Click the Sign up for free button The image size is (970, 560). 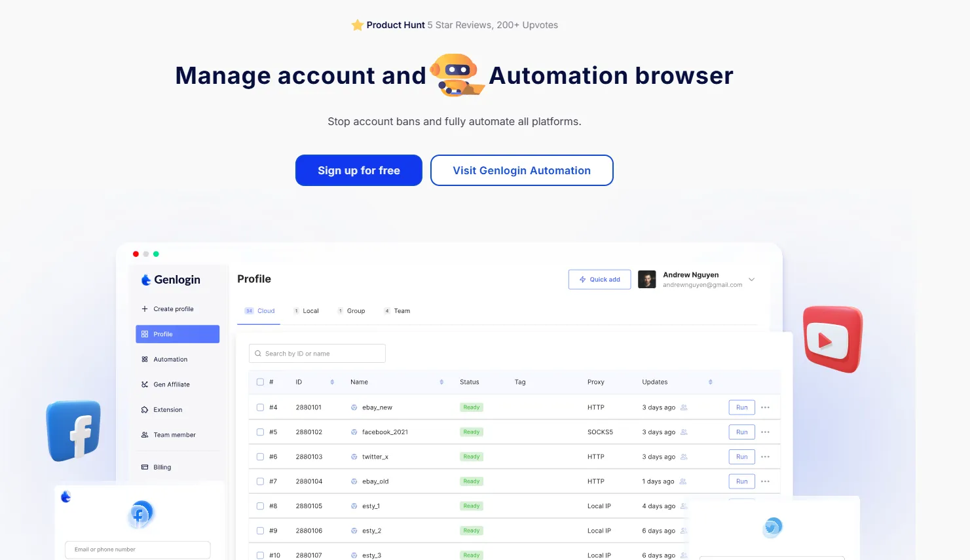358,170
